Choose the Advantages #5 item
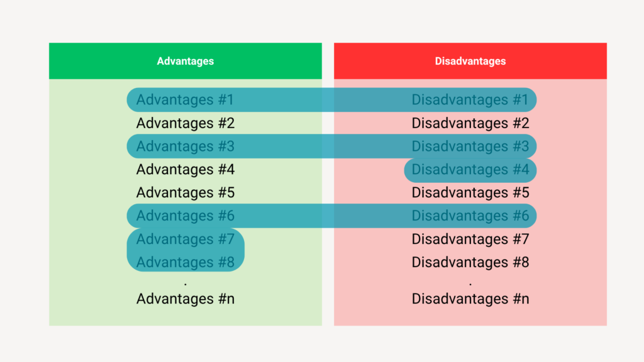Viewport: 644px width, 362px height. tap(185, 193)
